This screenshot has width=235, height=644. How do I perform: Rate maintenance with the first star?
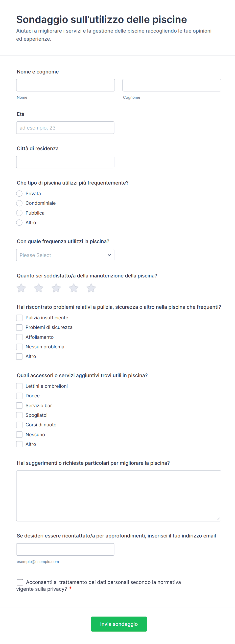tap(21, 288)
